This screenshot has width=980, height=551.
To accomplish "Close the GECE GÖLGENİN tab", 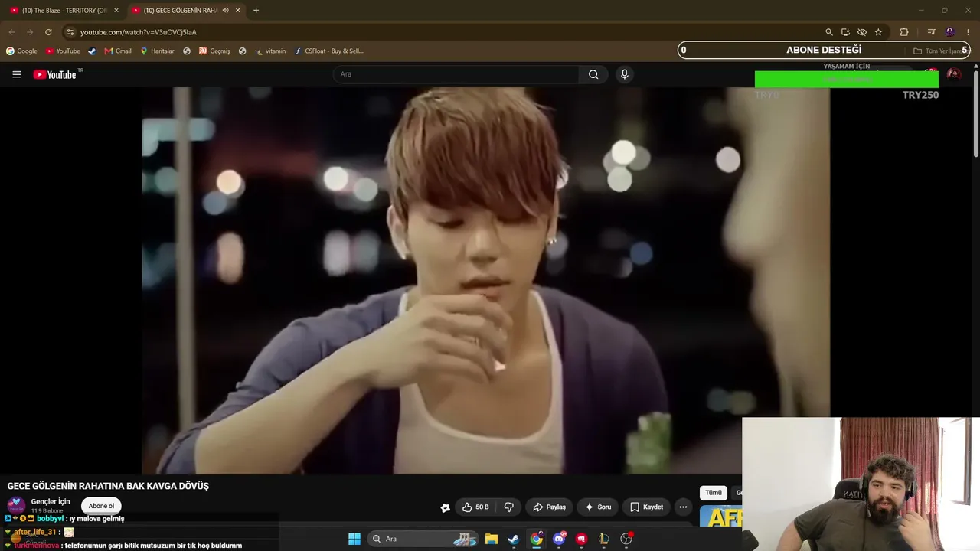I will click(238, 11).
